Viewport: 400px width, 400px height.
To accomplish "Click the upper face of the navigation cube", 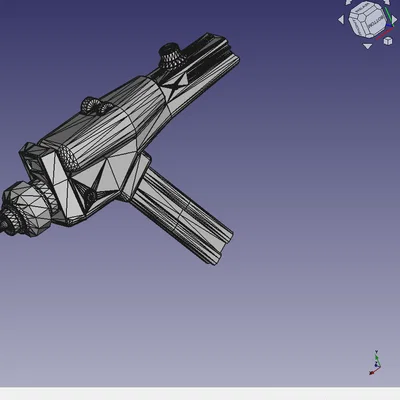I will (x=363, y=8).
